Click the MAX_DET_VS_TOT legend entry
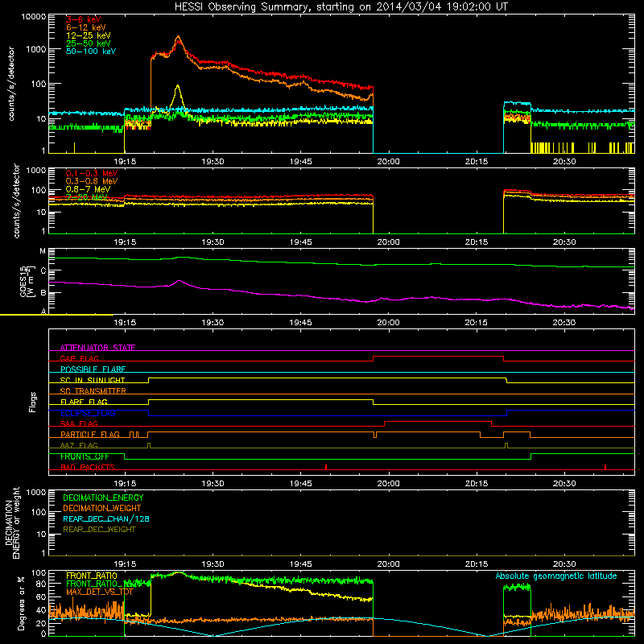The height and width of the screenshot is (644, 644). [x=99, y=592]
